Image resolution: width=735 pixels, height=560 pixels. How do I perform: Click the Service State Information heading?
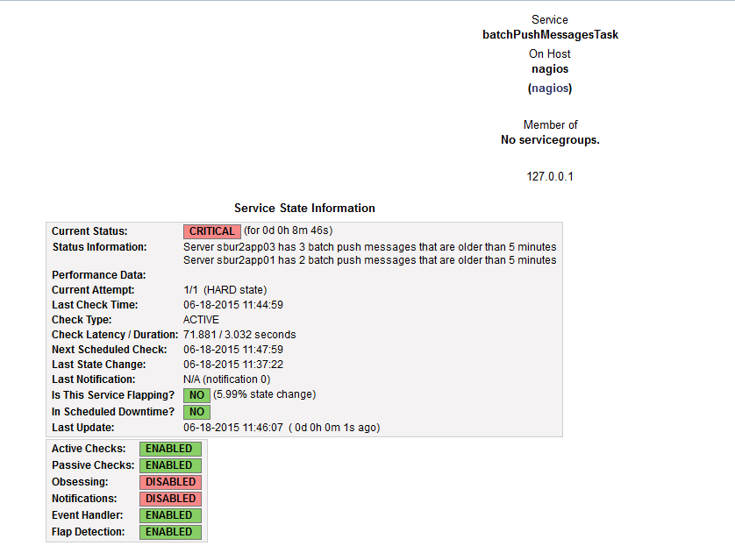coord(304,209)
